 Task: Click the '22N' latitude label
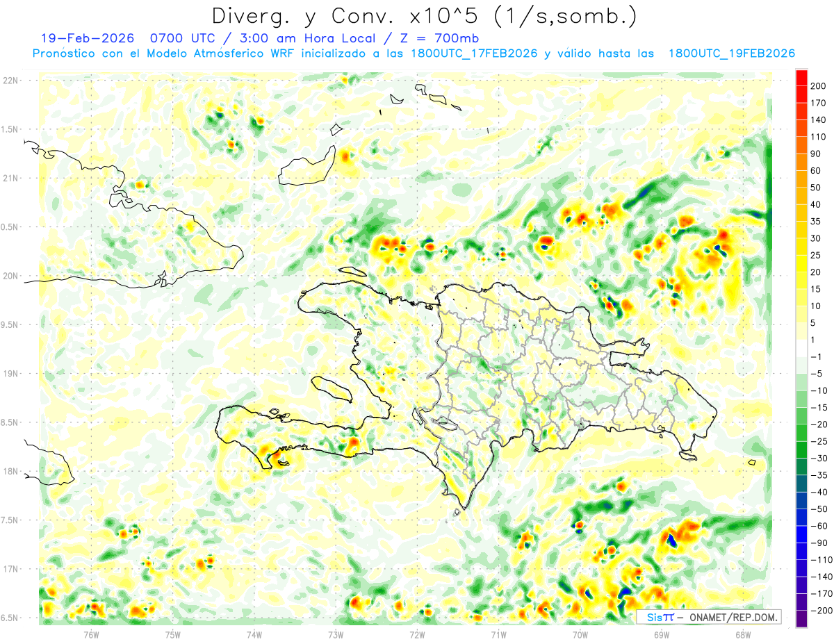pyautogui.click(x=11, y=81)
